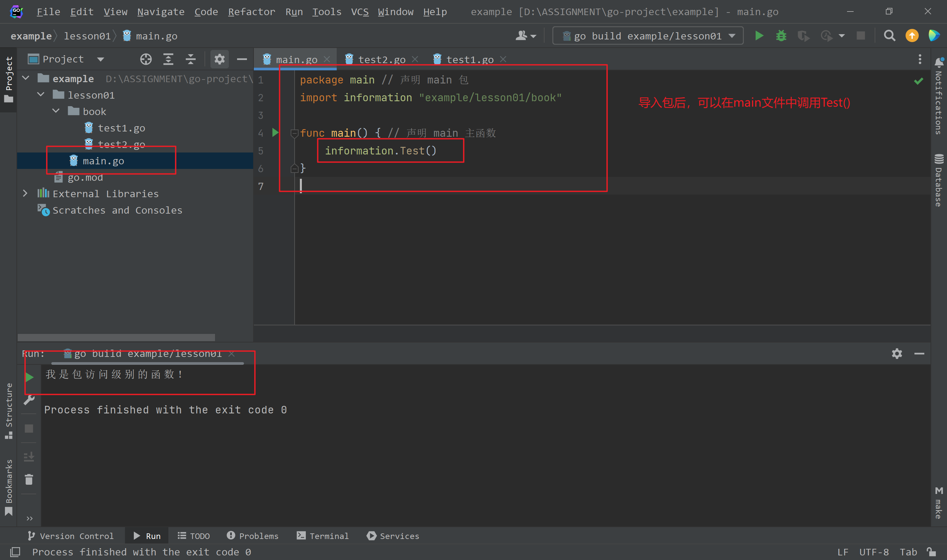Expand External Libraries tree node
947x560 pixels.
click(25, 194)
